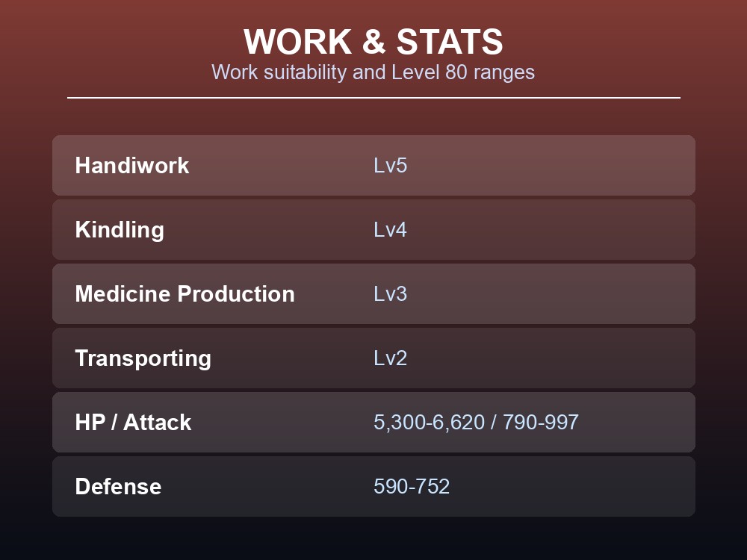Select the Kindling row label
This screenshot has height=560, width=747.
pos(120,230)
